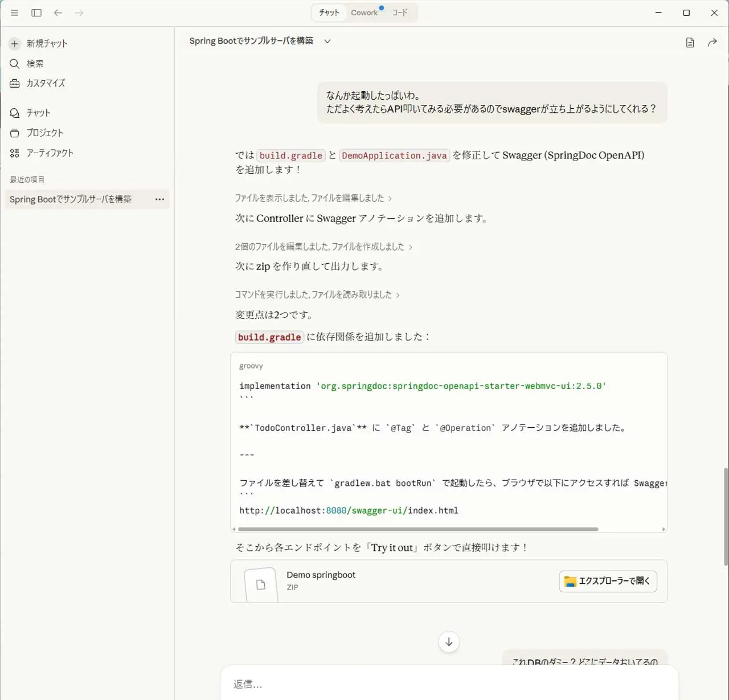The width and height of the screenshot is (729, 700).
Task: Open カスタマイズ in the sidebar
Action: (x=46, y=83)
